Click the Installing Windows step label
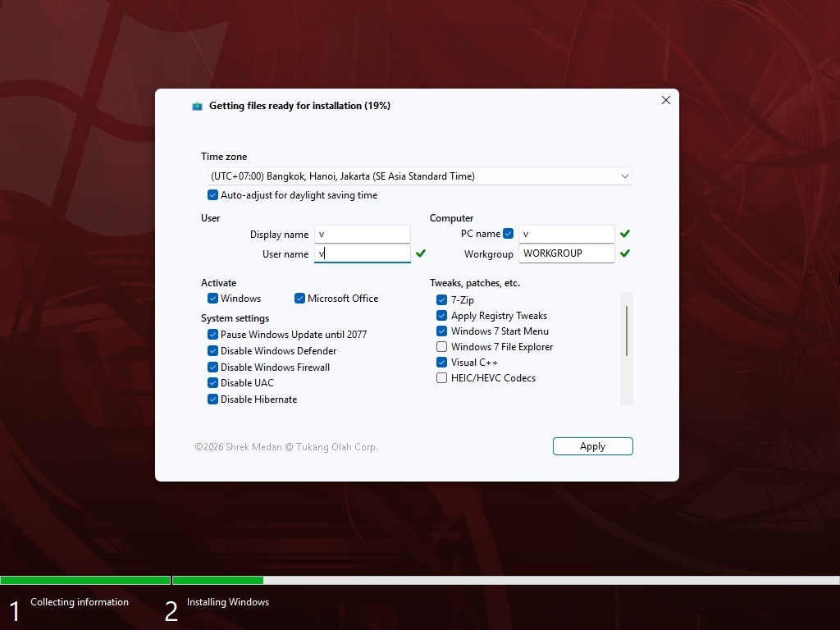Image resolution: width=840 pixels, height=630 pixels. 228,602
